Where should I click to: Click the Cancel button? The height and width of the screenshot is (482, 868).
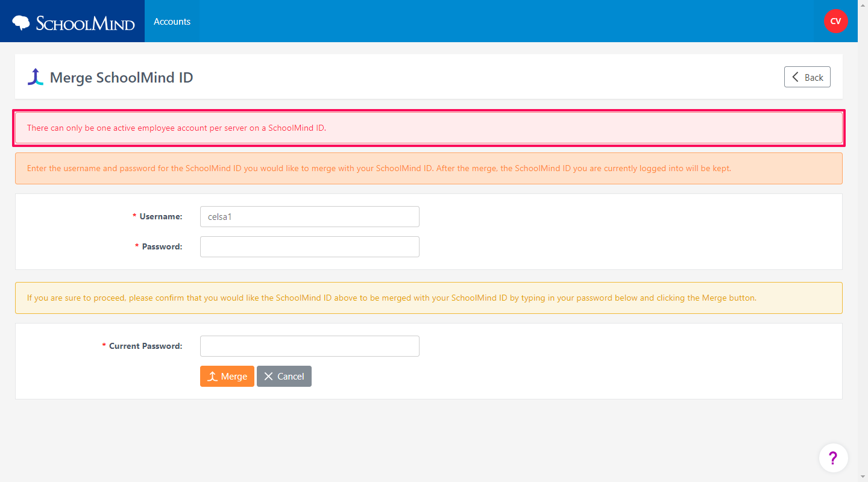point(284,376)
